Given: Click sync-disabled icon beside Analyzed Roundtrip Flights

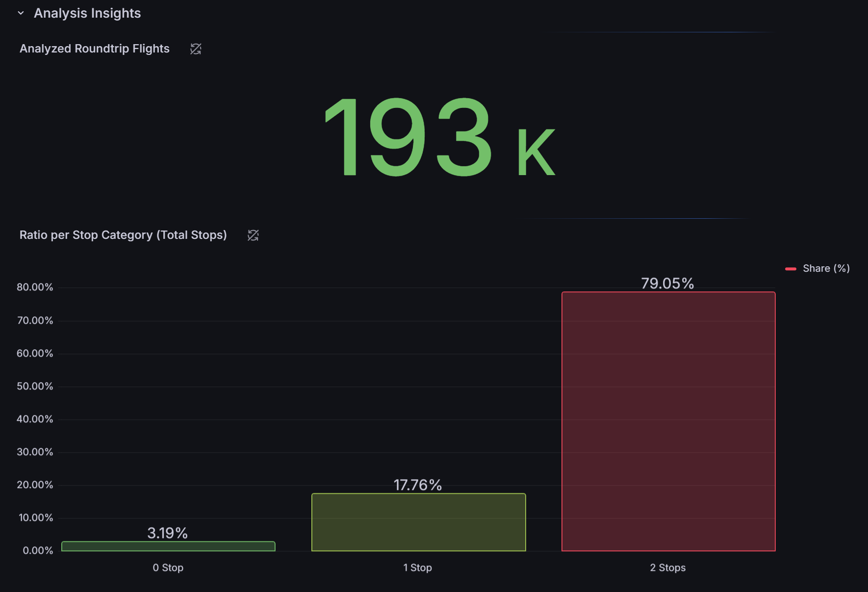Looking at the screenshot, I should [196, 49].
